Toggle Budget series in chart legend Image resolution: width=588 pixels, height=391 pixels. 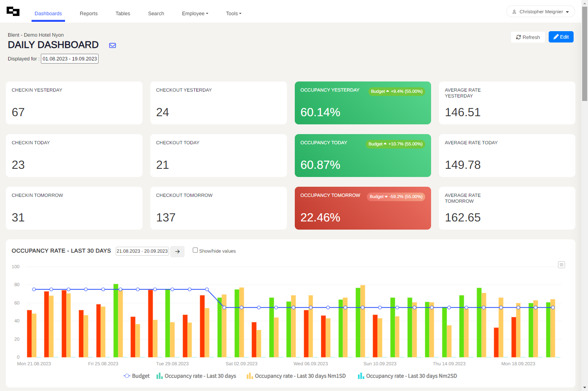(137, 376)
